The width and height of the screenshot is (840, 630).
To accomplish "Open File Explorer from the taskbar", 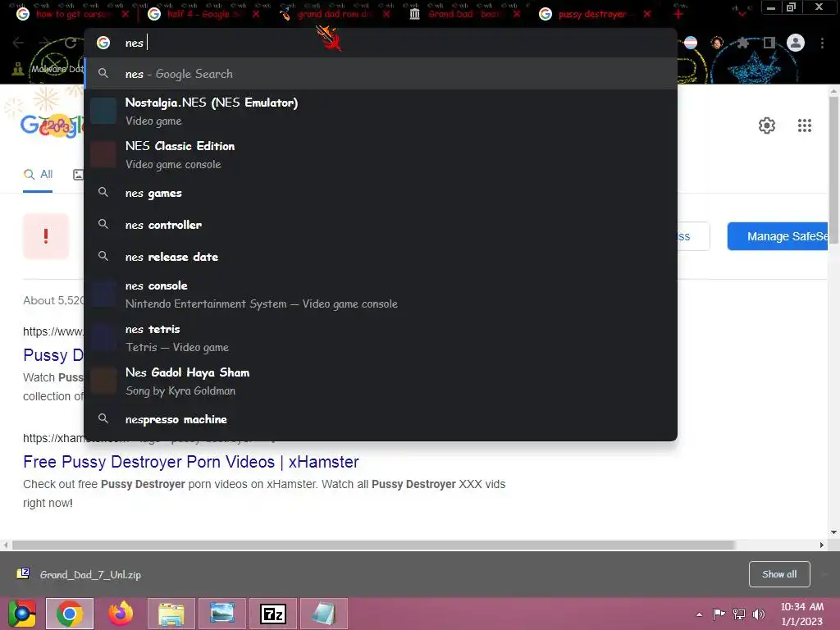I will click(x=171, y=614).
